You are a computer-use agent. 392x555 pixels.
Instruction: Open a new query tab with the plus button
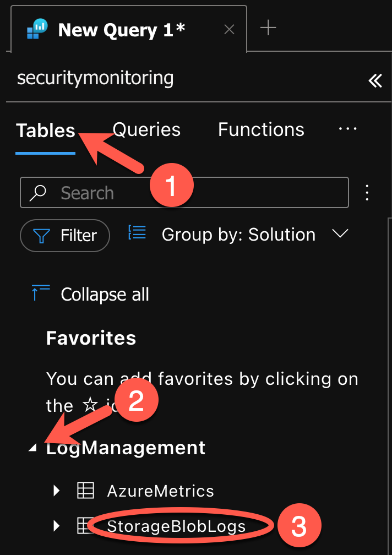click(x=269, y=28)
